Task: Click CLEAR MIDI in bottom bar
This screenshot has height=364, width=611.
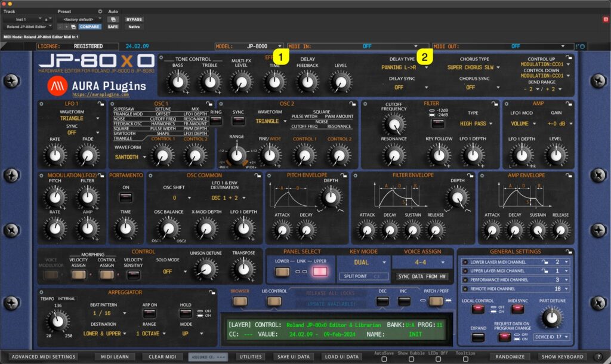Action: 162,357
